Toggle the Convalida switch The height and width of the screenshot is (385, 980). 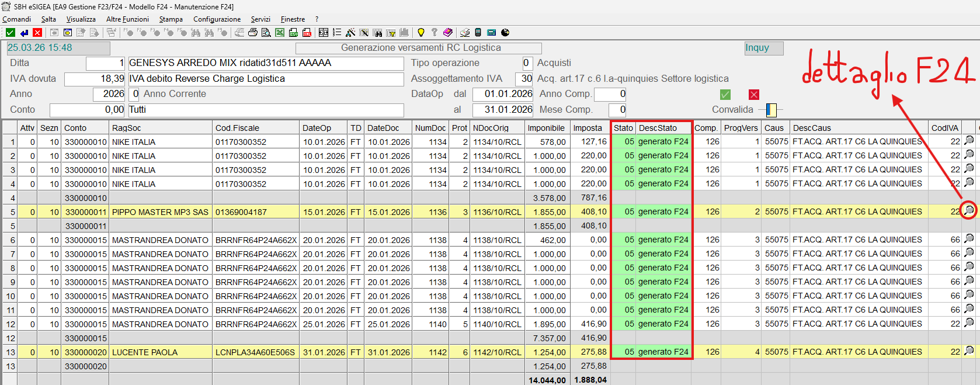pyautogui.click(x=771, y=110)
